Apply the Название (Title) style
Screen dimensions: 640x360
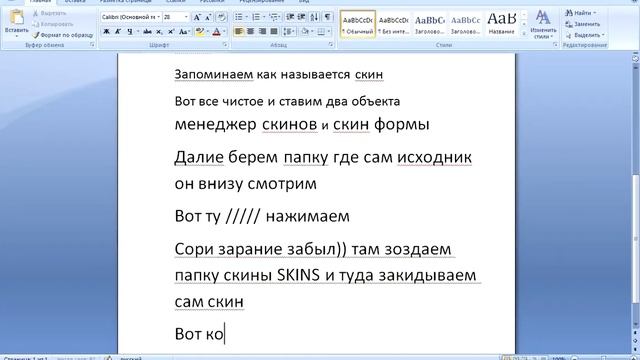pyautogui.click(x=502, y=24)
